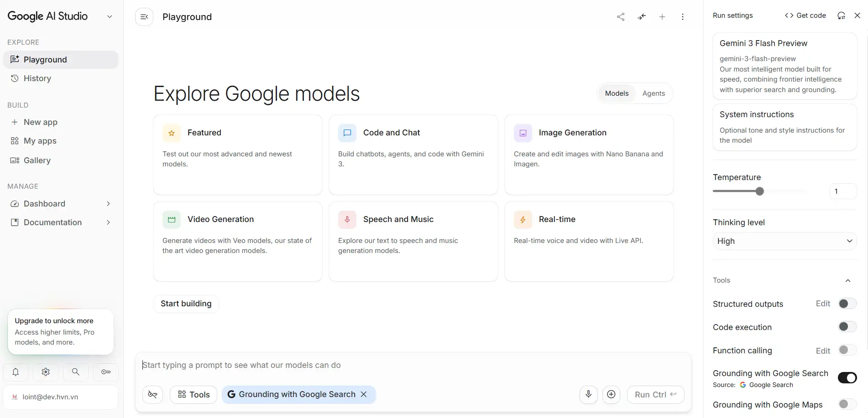The width and height of the screenshot is (868, 418).
Task: Disable the Grounding with Google Search toggle
Action: (847, 378)
